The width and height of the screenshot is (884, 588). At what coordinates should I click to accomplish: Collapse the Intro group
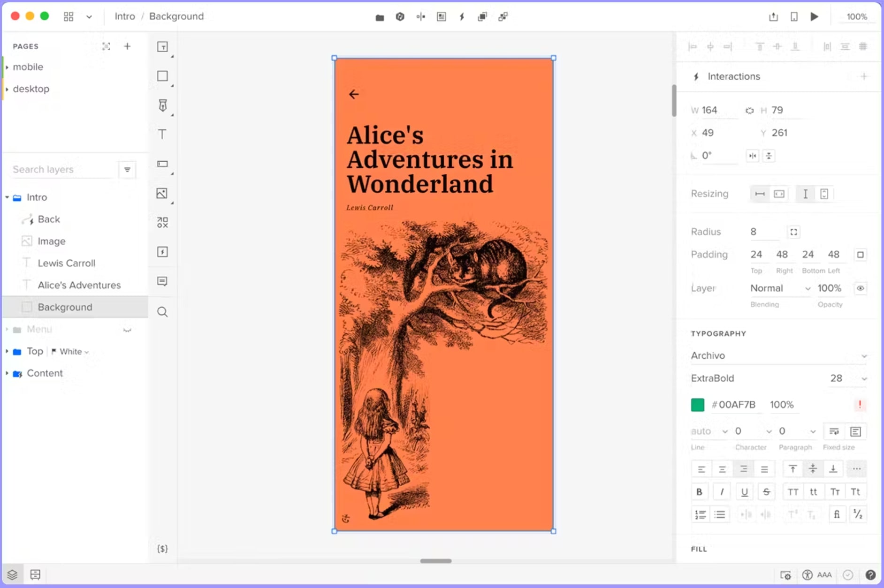[x=7, y=197]
